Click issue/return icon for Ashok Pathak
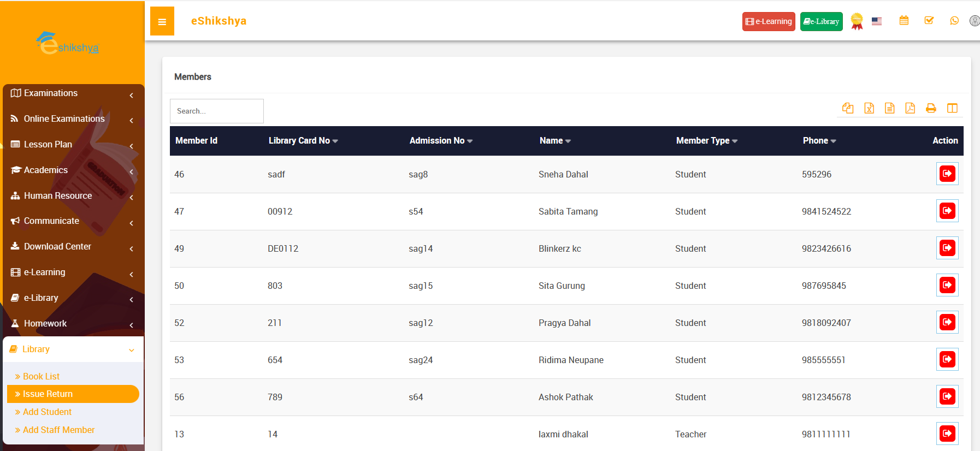Screen dimensions: 980x451 [x=947, y=396]
